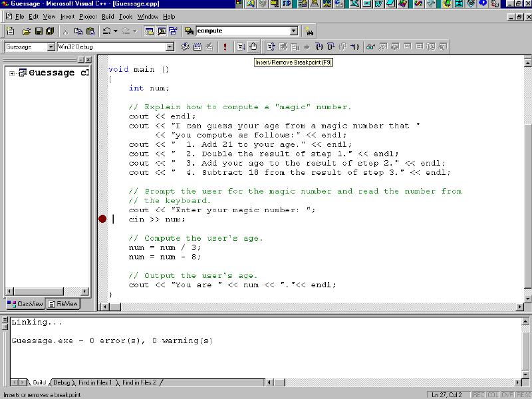Open the File menu
The image size is (532, 399).
point(19,16)
